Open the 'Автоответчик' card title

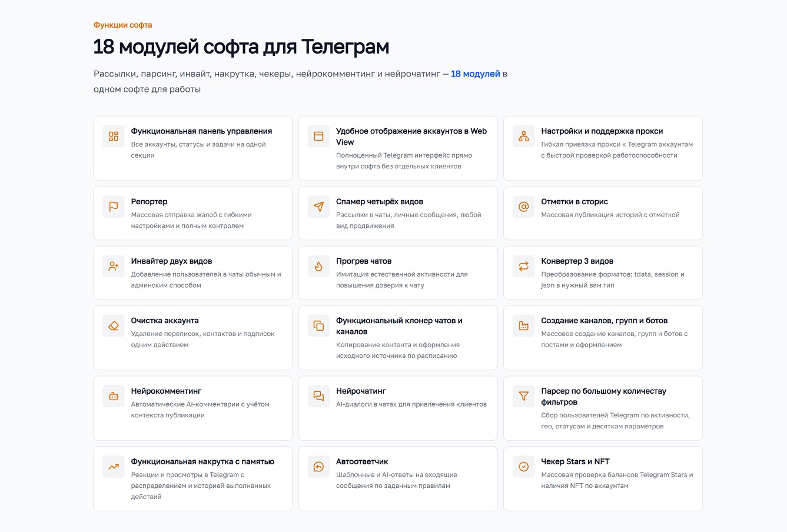(362, 462)
